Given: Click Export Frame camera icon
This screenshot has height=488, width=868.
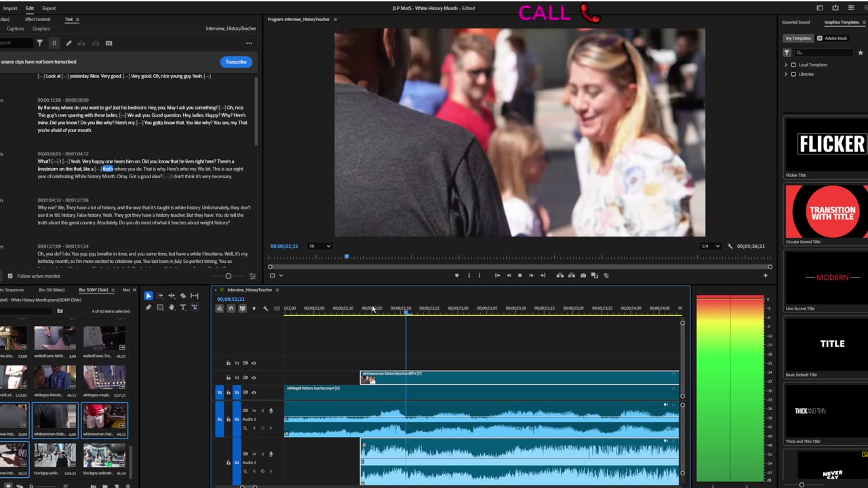Looking at the screenshot, I should pyautogui.click(x=583, y=275).
